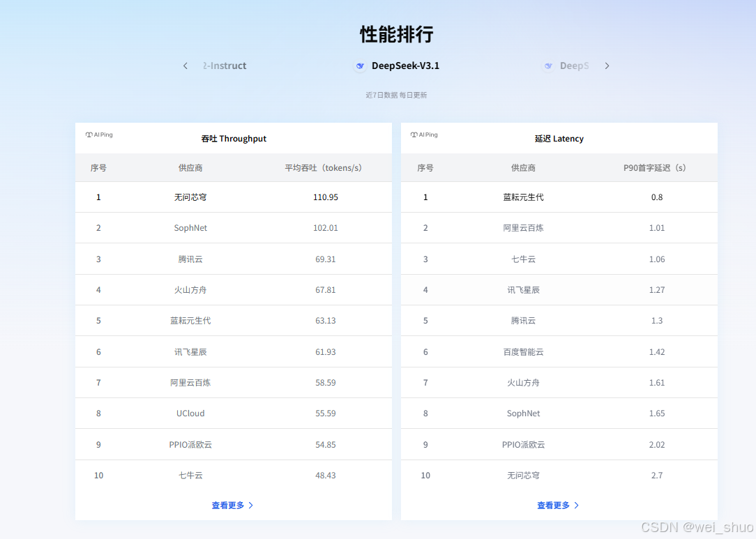Click the 性能排行 page heading

pos(396,35)
